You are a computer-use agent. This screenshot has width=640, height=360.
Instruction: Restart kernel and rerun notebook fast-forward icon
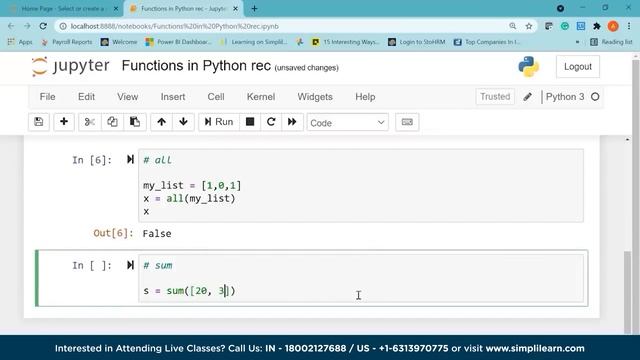[x=292, y=122]
